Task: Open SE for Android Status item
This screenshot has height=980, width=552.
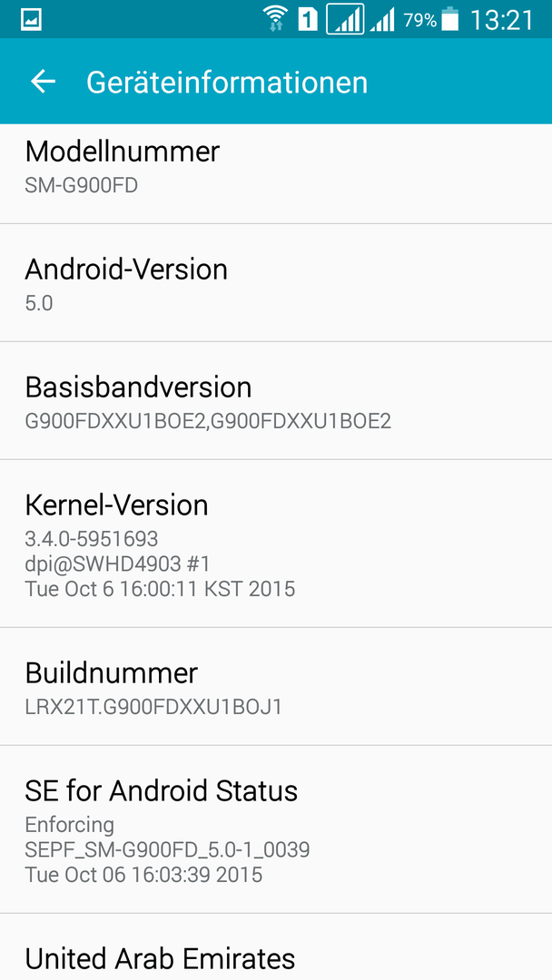Action: coord(276,829)
